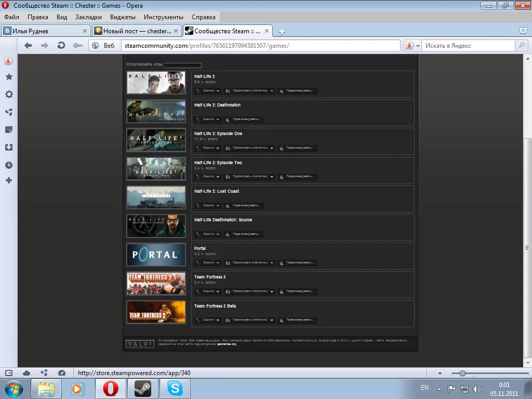Screen dimensions: 532x399
Task: Click the Reload page icon in navigation bar
Action: pos(61,46)
